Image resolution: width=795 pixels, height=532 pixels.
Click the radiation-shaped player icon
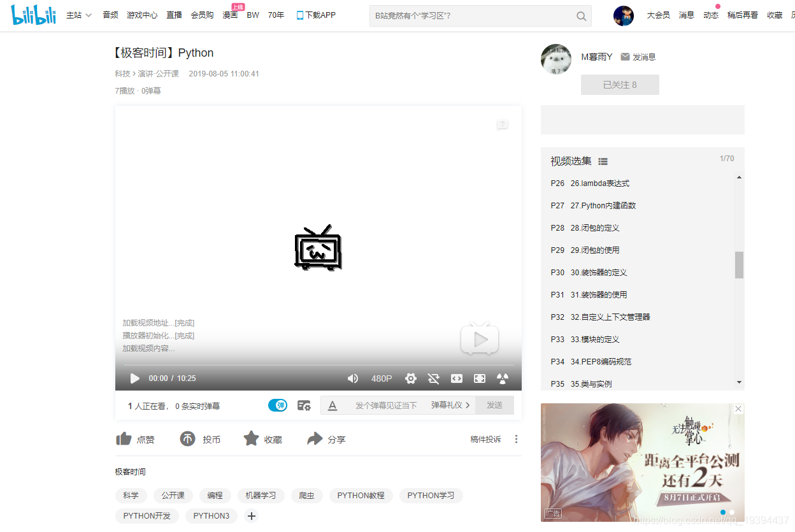[x=503, y=378]
